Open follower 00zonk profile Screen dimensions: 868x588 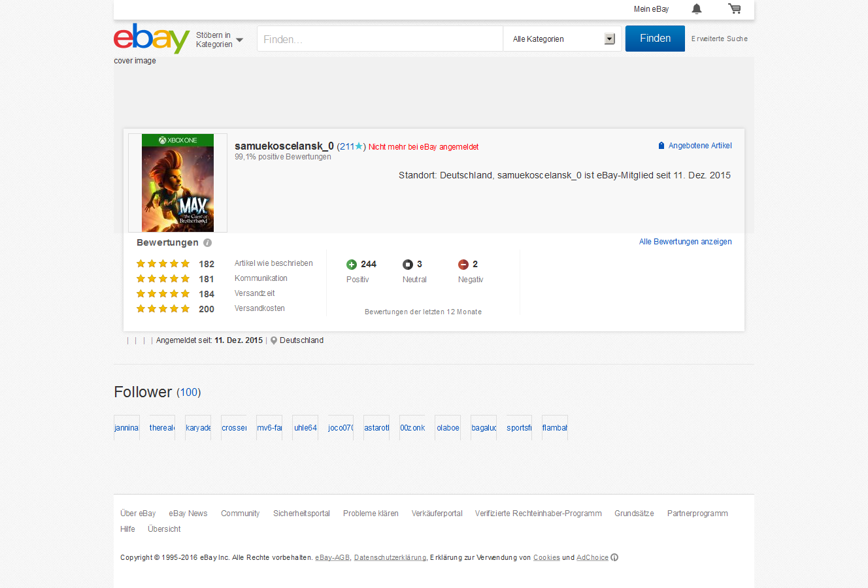pyautogui.click(x=412, y=428)
